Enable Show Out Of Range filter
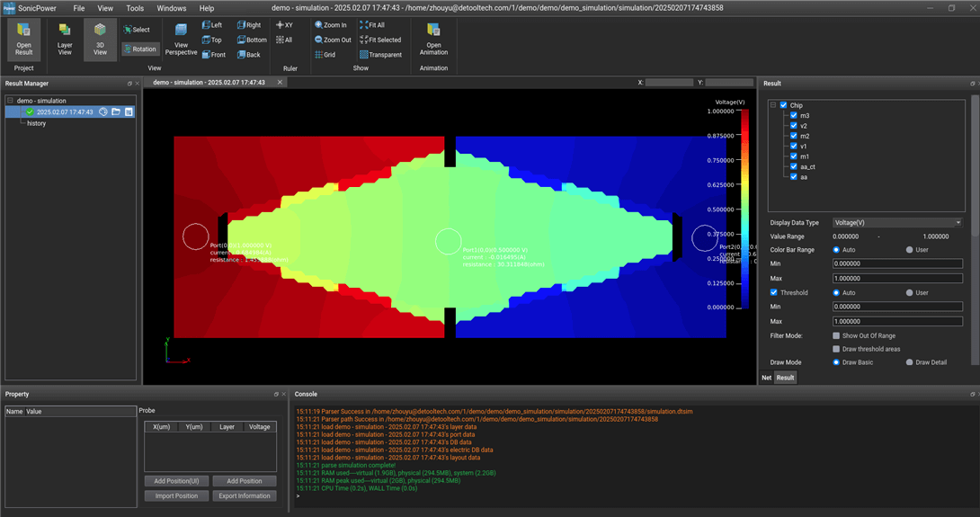Viewport: 980px width, 517px height. point(836,335)
